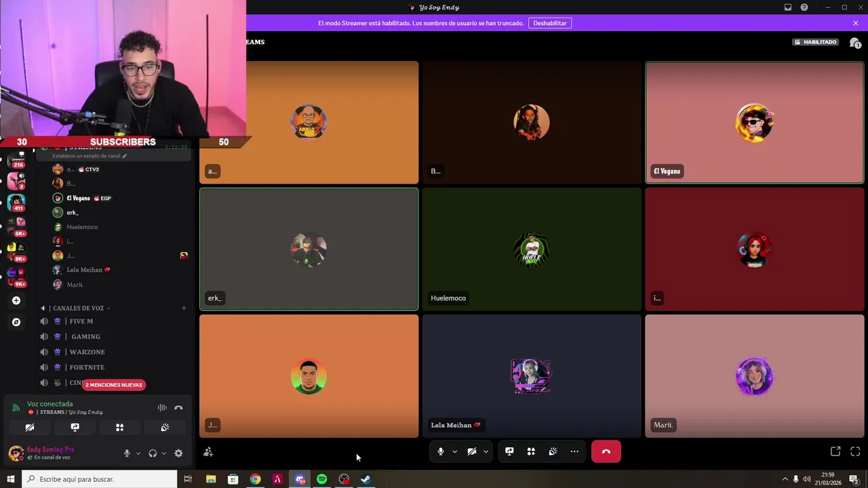Focus Huelemoco video tile
The image size is (868, 488).
point(532,249)
